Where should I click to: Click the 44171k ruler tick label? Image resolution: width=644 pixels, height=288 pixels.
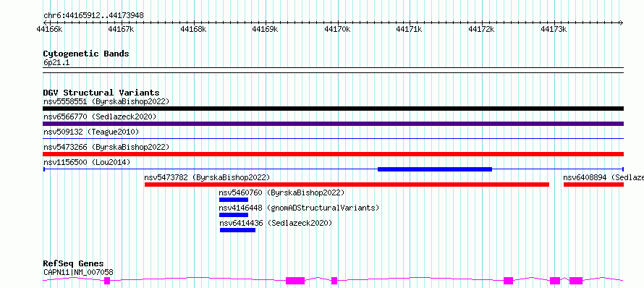(410, 29)
